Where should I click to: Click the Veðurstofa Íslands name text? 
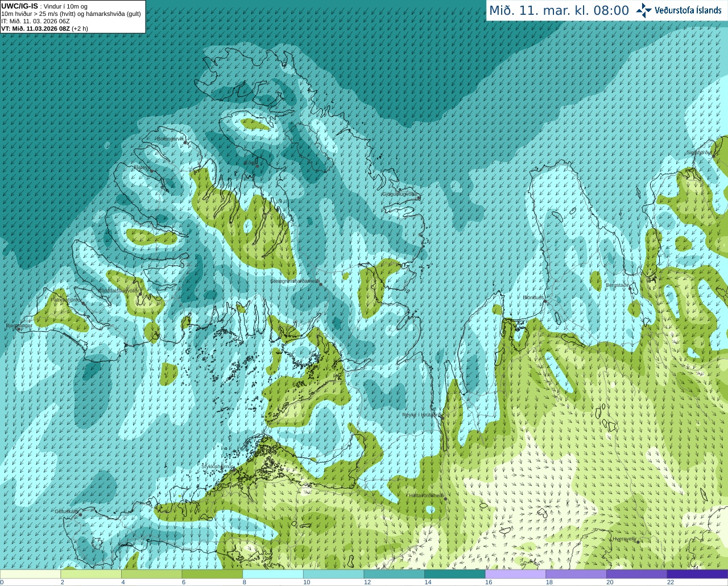point(689,10)
